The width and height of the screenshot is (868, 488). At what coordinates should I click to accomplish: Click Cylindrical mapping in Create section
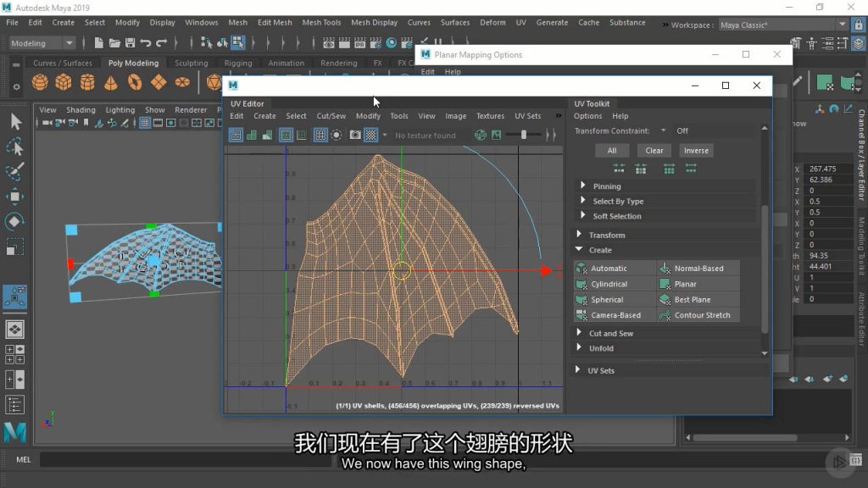coord(609,284)
